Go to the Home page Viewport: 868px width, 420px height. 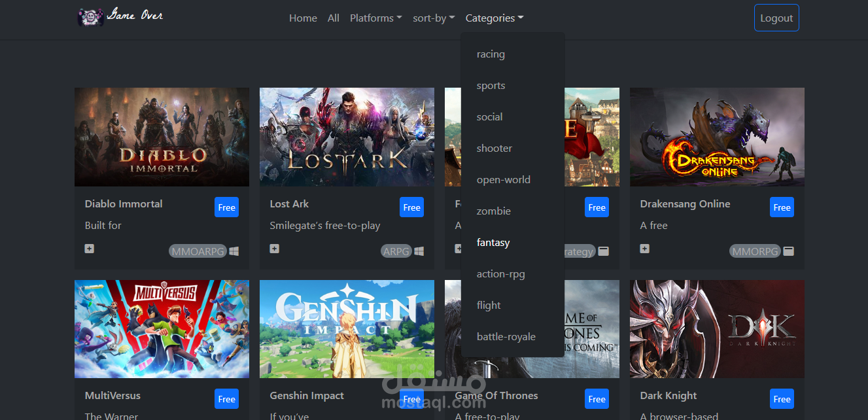point(303,18)
